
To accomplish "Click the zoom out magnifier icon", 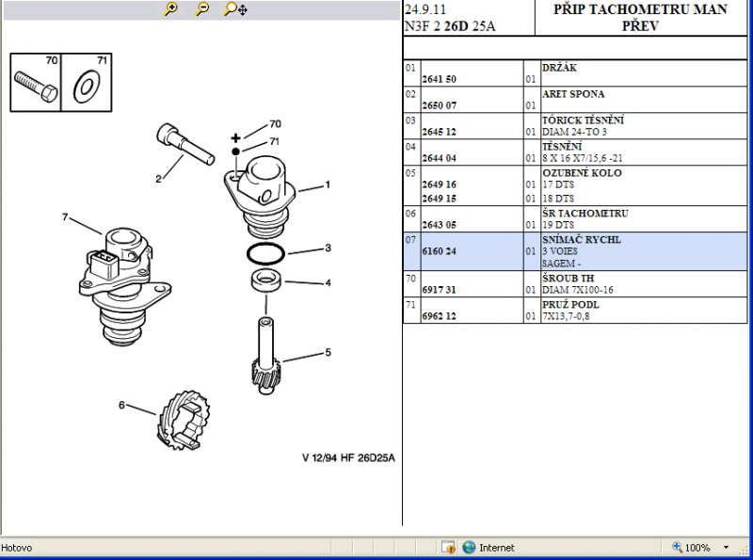I will click(201, 9).
